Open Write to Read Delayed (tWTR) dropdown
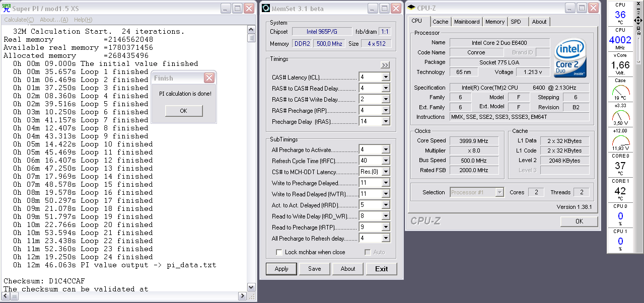 tap(386, 194)
